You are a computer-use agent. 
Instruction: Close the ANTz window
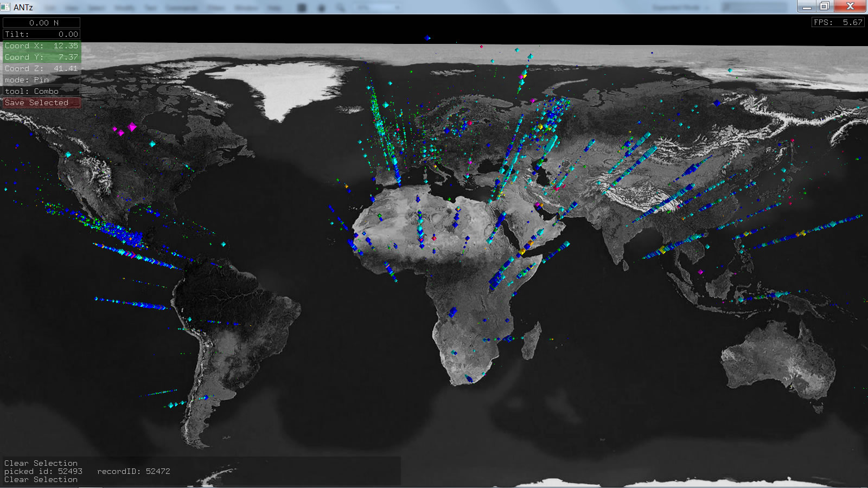(x=850, y=7)
